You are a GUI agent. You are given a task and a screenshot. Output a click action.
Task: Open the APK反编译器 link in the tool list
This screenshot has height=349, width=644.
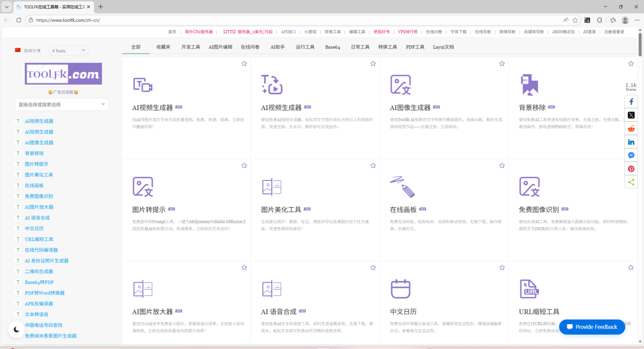click(39, 304)
